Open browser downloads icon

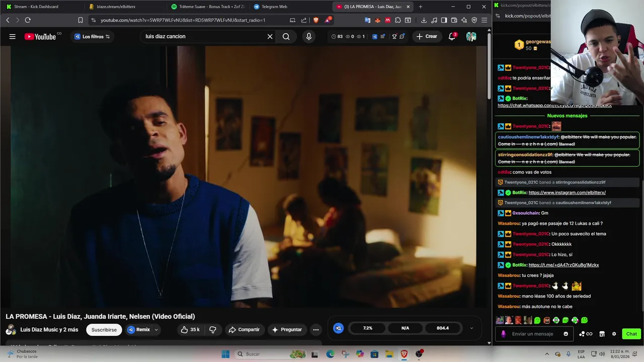tap(424, 20)
